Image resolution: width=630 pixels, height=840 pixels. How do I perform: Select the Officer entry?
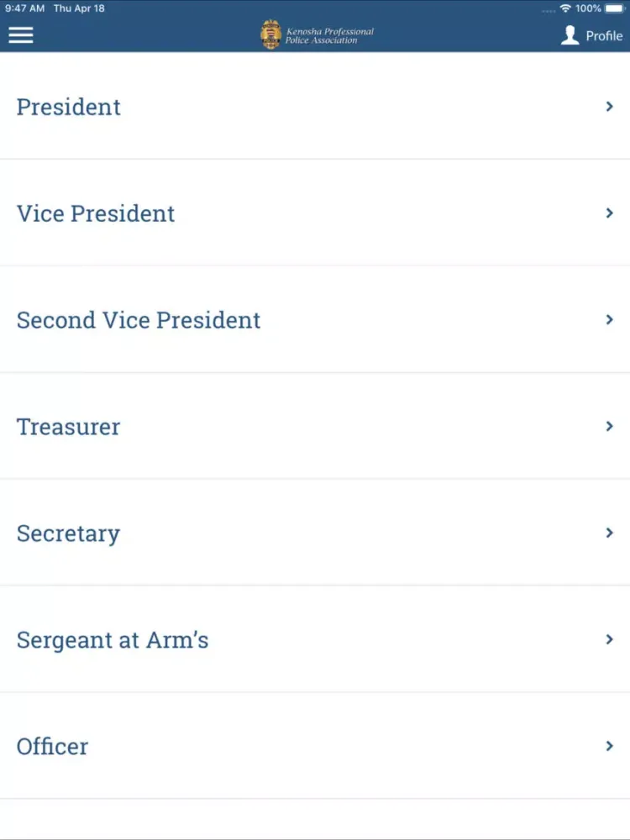coord(315,746)
